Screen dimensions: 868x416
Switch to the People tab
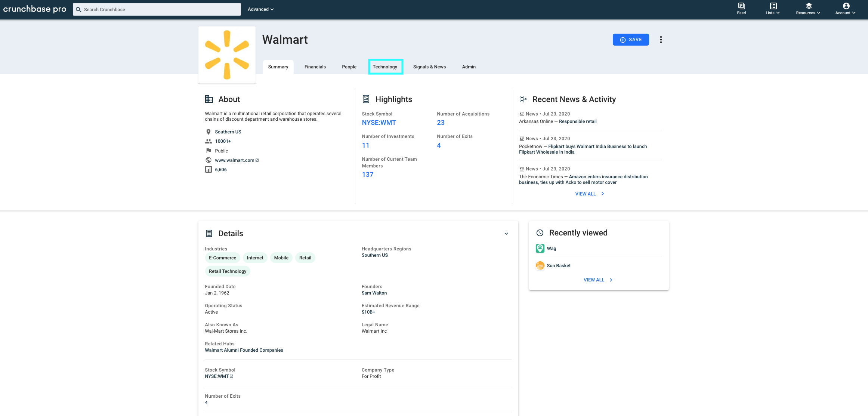pyautogui.click(x=349, y=67)
